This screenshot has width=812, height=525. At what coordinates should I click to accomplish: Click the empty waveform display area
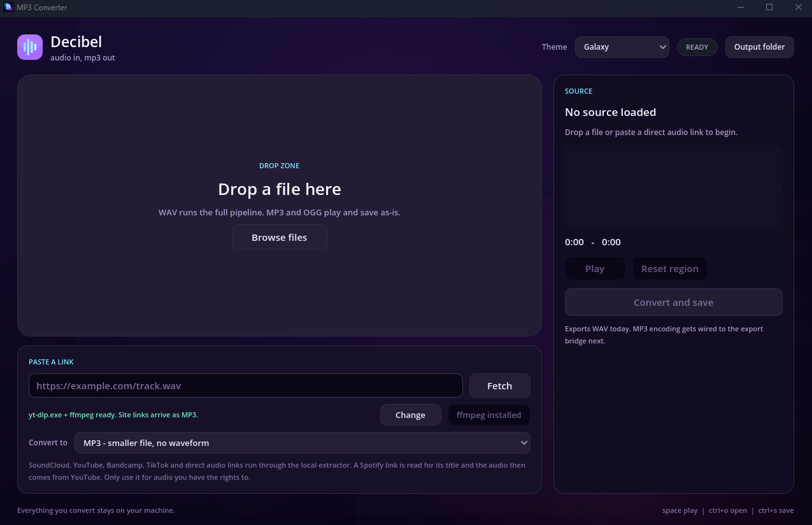673,186
